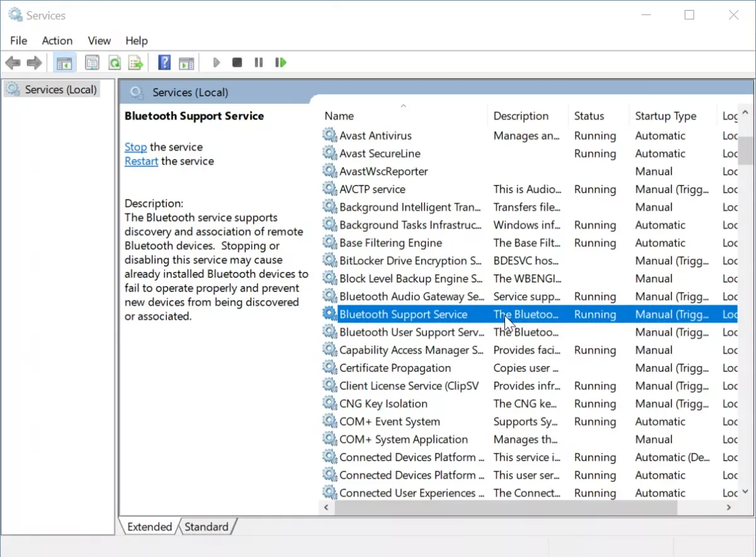Open the Properties toolbar icon

coord(91,62)
